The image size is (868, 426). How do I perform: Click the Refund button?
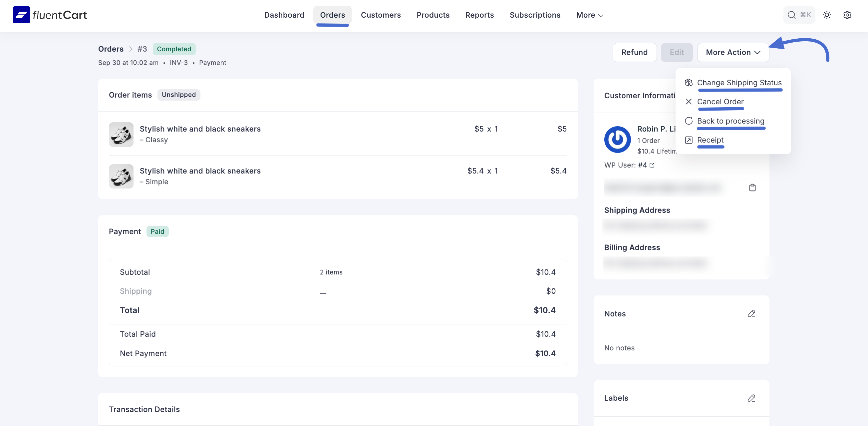634,52
